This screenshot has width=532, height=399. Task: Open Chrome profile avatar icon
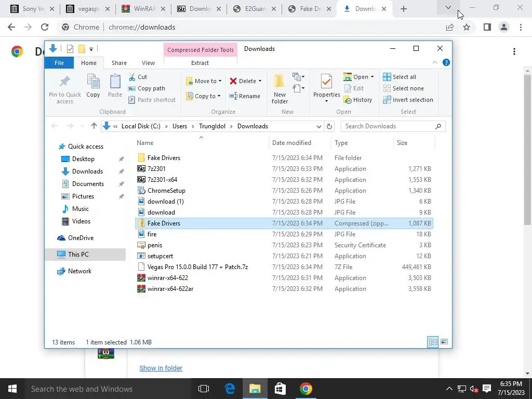504,27
